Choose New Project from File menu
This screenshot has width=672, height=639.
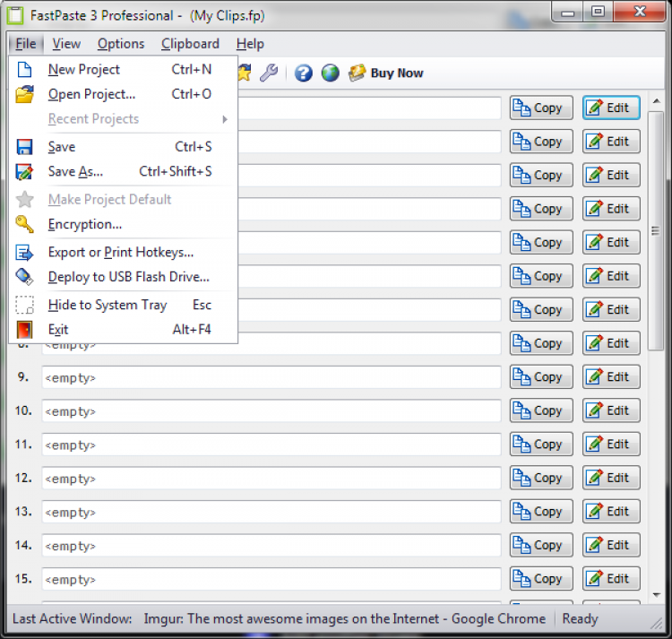[123, 69]
